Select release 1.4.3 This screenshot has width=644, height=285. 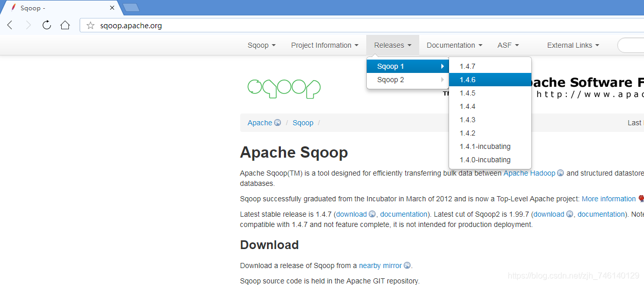(x=490, y=120)
